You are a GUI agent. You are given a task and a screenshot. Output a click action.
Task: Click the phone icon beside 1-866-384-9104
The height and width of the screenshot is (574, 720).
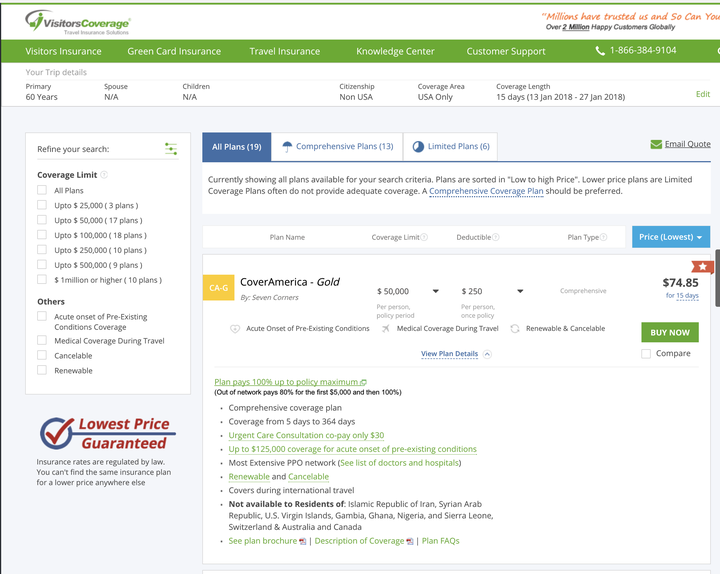pos(600,51)
